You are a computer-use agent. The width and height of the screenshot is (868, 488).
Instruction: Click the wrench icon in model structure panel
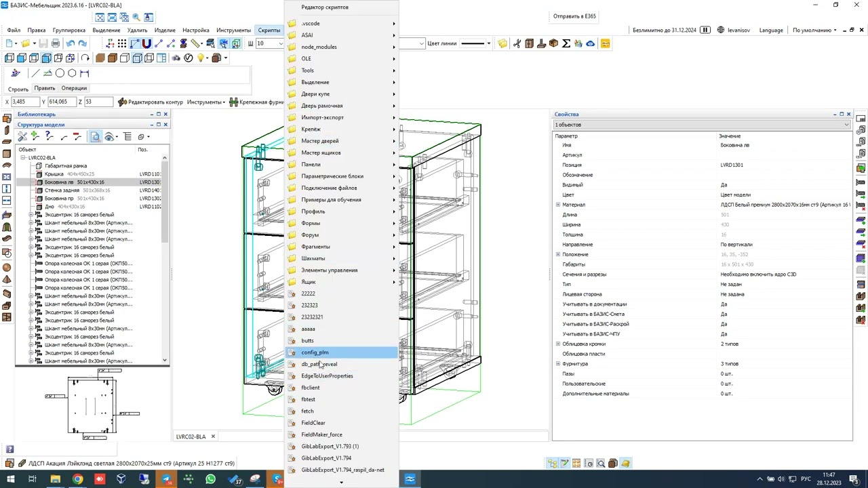[x=22, y=137]
